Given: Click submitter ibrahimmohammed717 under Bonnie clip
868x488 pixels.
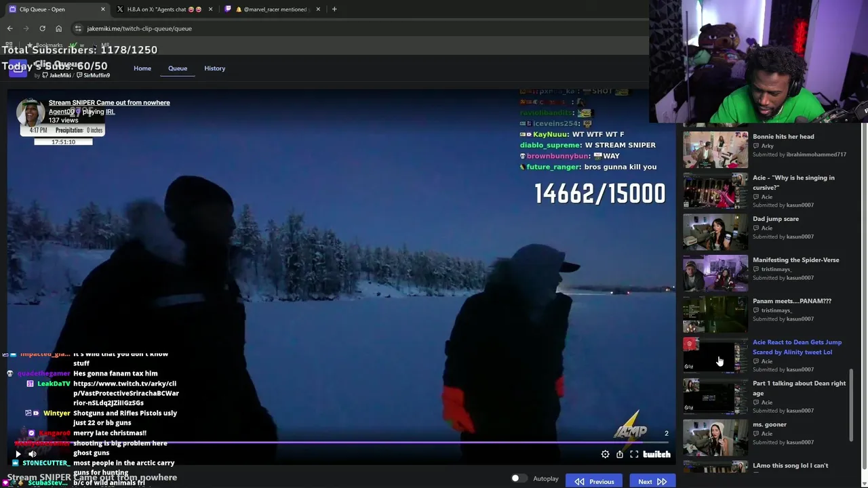Looking at the screenshot, I should (x=816, y=155).
